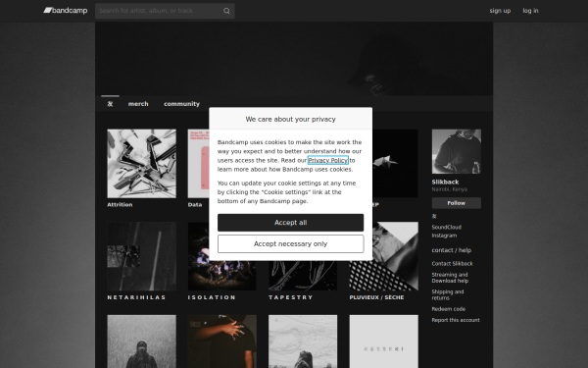Click the Slikback header banner image
Image resolution: width=588 pixels, height=368 pixels.
294,59
